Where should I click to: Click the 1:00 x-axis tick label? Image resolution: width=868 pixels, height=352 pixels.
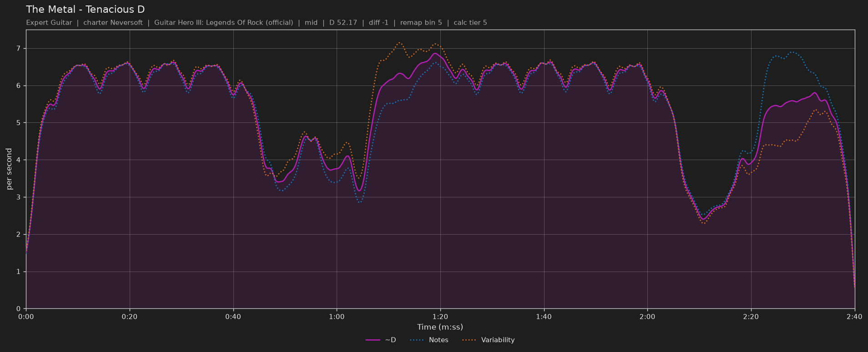(x=337, y=317)
